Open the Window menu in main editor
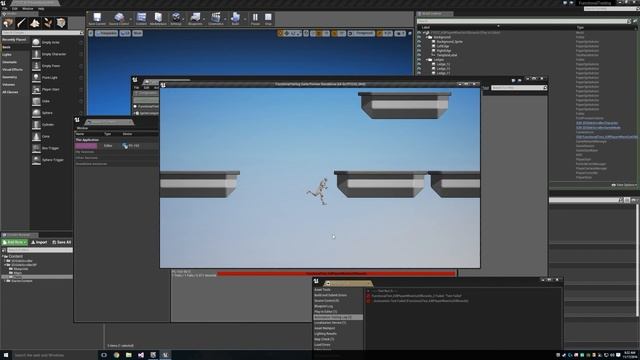 (28, 9)
